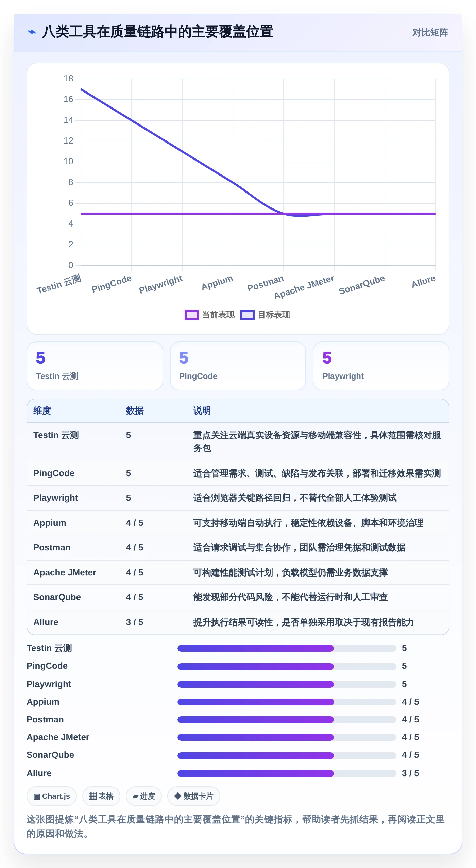Open the Playwright stat card
This screenshot has height=868, width=476.
click(381, 366)
